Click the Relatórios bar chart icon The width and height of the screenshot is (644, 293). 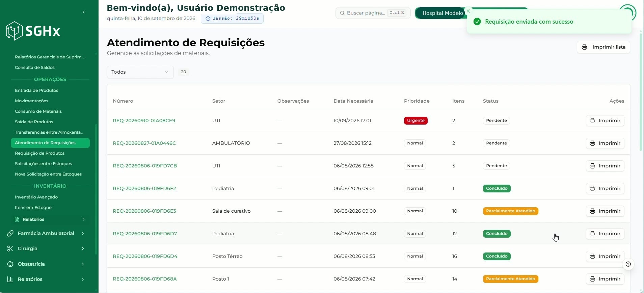click(10, 279)
